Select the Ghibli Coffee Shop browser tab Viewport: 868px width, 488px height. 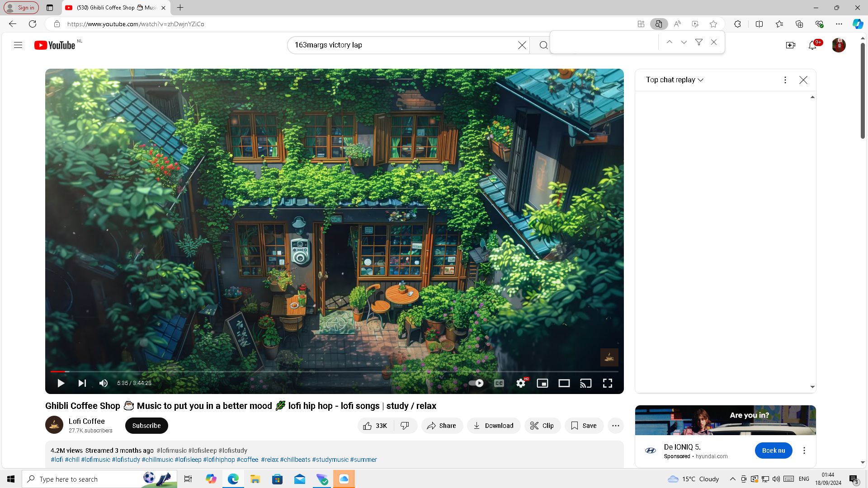click(x=115, y=8)
